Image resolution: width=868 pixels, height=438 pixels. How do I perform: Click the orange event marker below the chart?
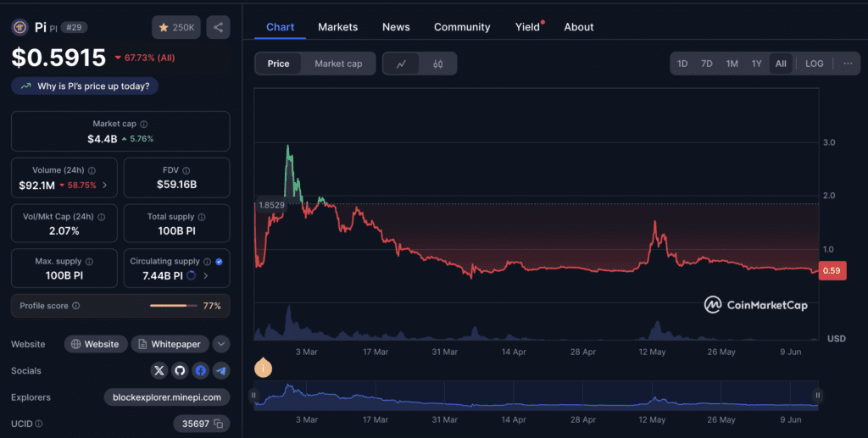263,367
